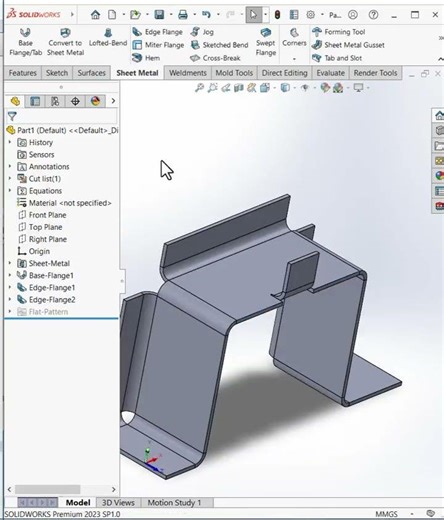Select Convert to Sheet Metal tool
This screenshot has width=444, height=520.
(65, 42)
